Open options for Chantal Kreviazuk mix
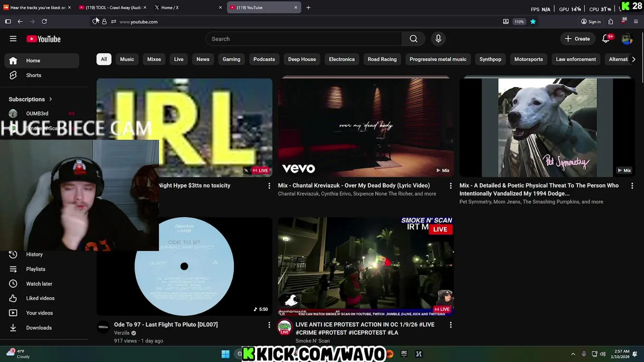This screenshot has width=644, height=362. point(450,186)
